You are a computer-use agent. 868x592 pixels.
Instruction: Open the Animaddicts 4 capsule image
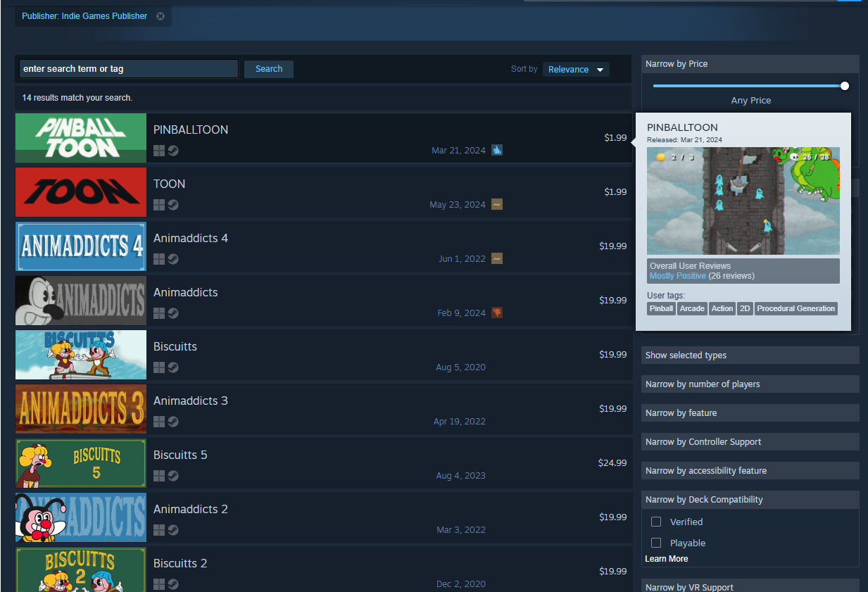(x=81, y=246)
